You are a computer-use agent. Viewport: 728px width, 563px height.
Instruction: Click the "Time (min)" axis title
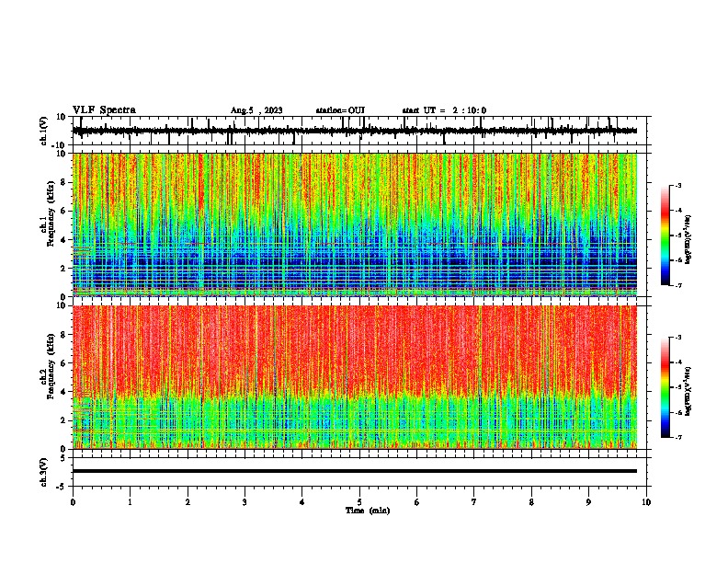tap(368, 511)
